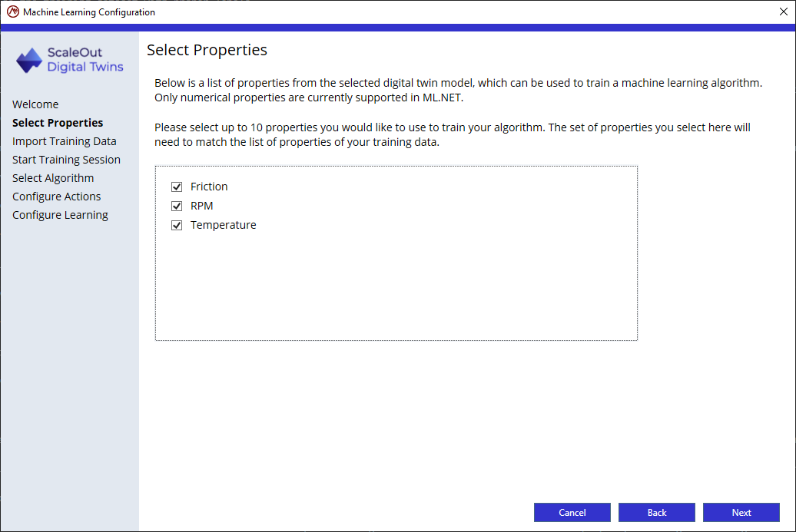Select the bold Select Properties sidebar step
The image size is (796, 532).
pyautogui.click(x=58, y=123)
